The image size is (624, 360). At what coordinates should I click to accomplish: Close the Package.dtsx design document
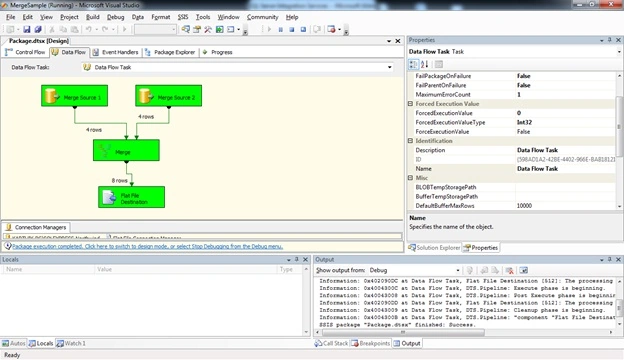398,41
